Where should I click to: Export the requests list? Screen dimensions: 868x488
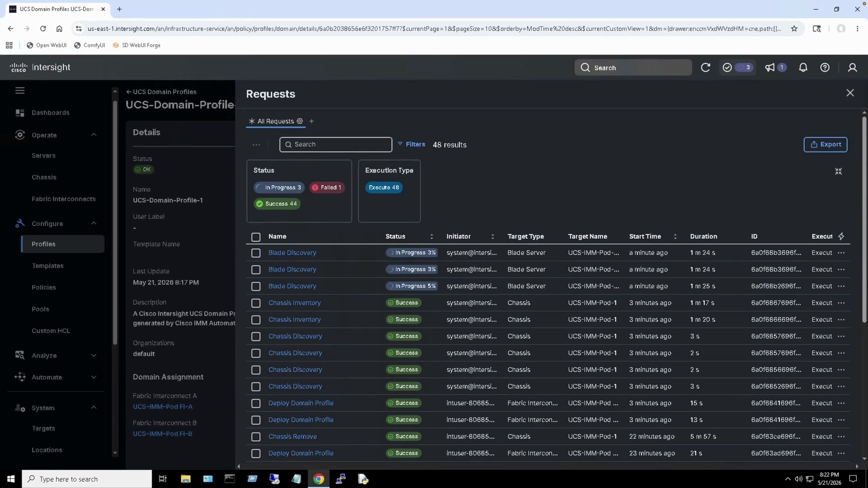(825, 145)
